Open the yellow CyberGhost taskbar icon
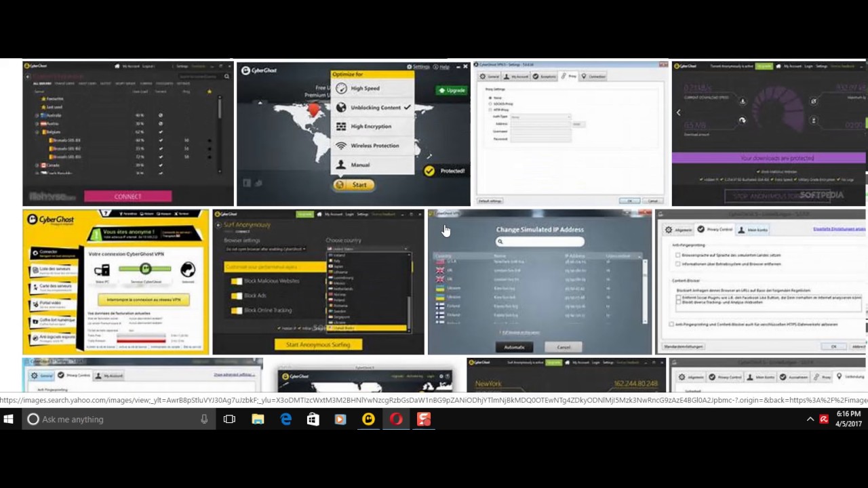868x488 pixels. point(368,420)
